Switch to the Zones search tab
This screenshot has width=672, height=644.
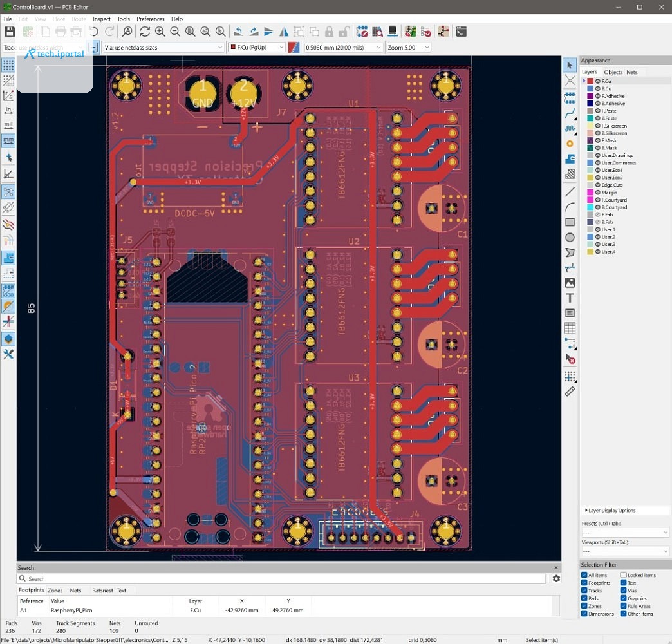[x=55, y=591]
